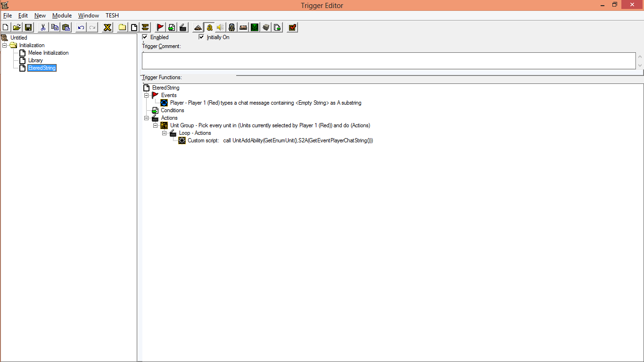
Task: Select the Untitled map root node
Action: pyautogui.click(x=19, y=38)
